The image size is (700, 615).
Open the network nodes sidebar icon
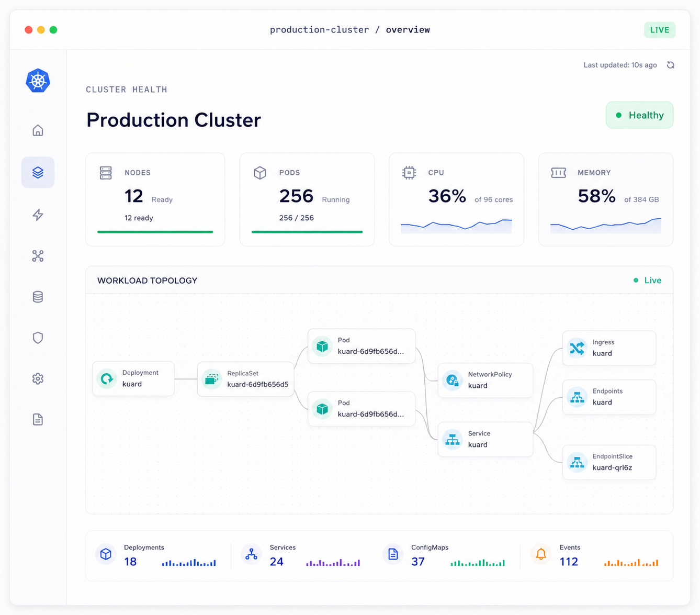pyautogui.click(x=38, y=256)
